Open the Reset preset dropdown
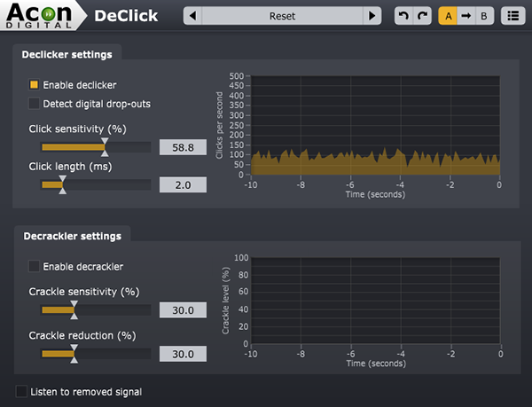The width and height of the screenshot is (532, 407). coord(283,16)
